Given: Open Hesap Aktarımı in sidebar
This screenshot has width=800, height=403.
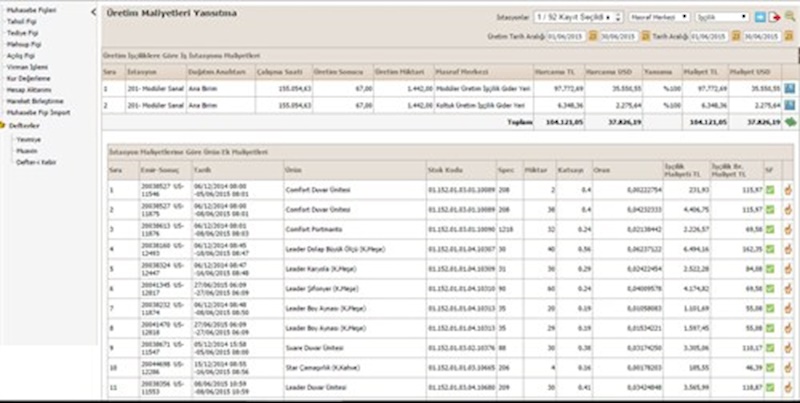Looking at the screenshot, I should click(x=29, y=90).
